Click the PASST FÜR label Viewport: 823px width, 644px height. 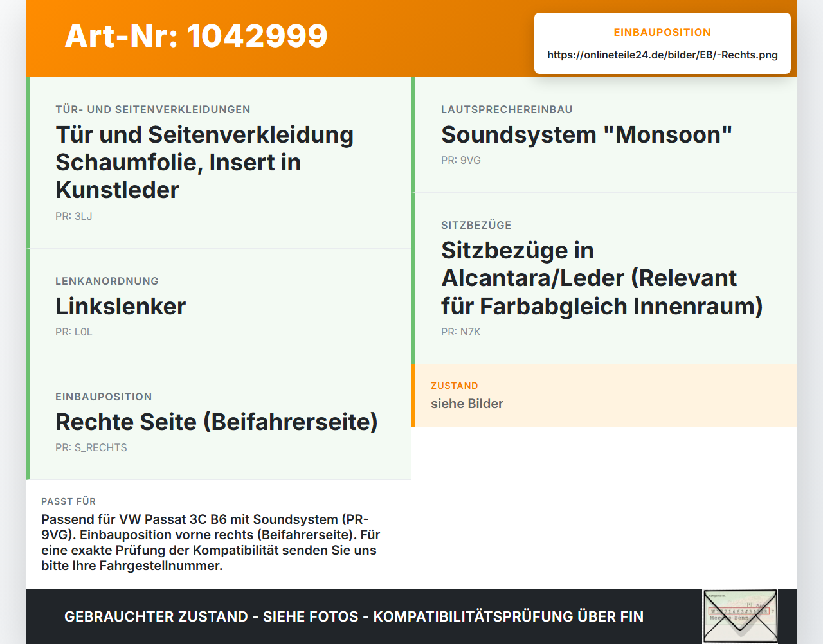click(68, 501)
